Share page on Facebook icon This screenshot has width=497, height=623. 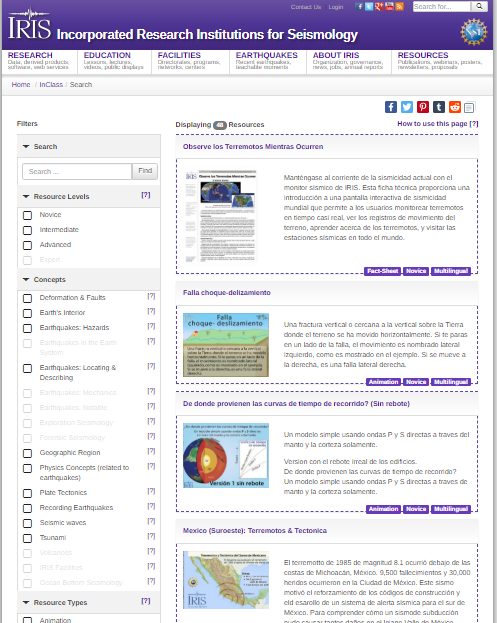pos(391,107)
